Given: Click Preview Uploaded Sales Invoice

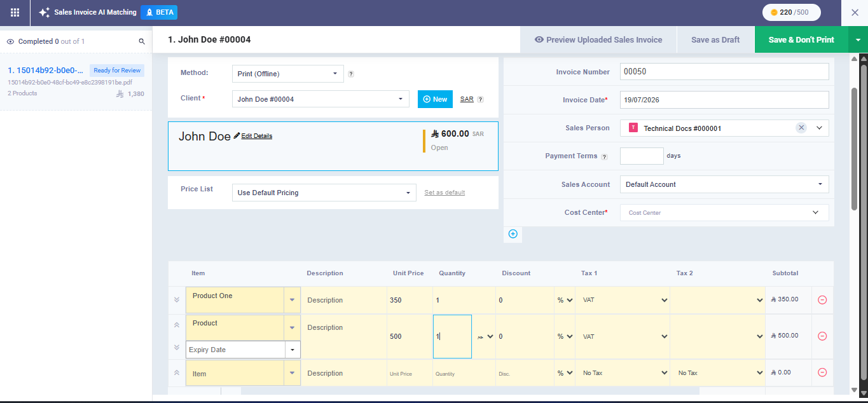Looking at the screenshot, I should (x=598, y=39).
